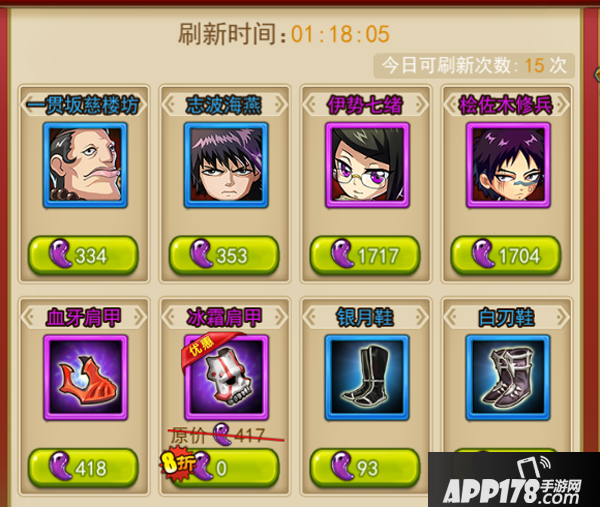Image resolution: width=600 pixels, height=507 pixels.
Task: Open the 今日可刷新次数 refresh count badge
Action: point(474,65)
